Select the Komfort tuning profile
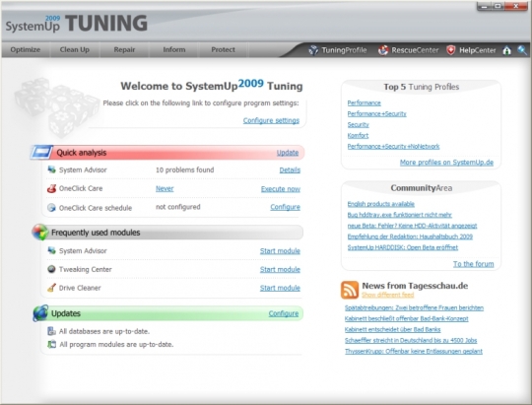 358,135
